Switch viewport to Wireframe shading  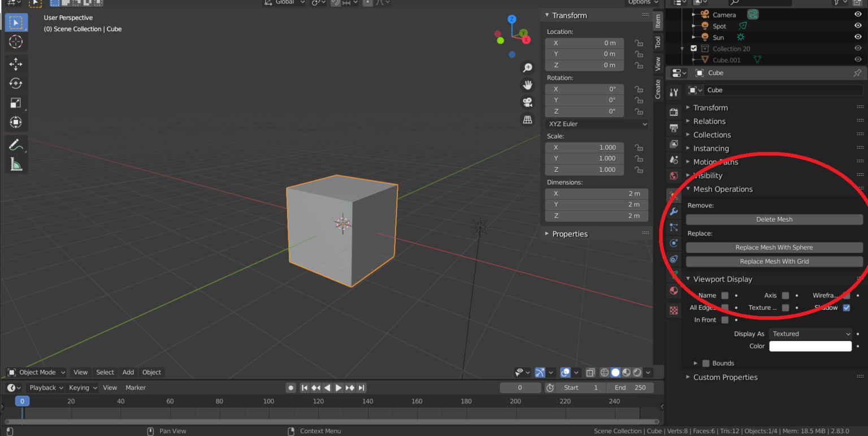604,372
